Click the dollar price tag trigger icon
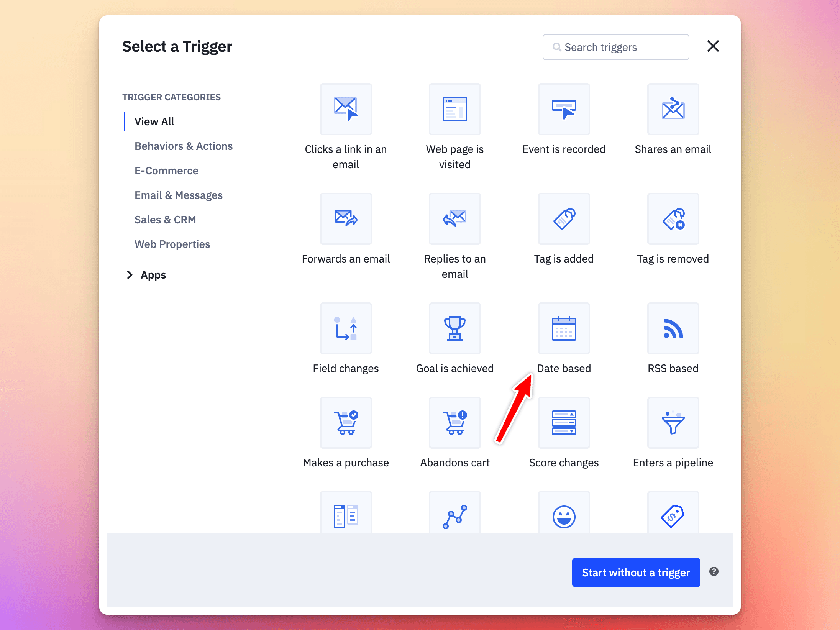The width and height of the screenshot is (840, 630). coord(673,513)
